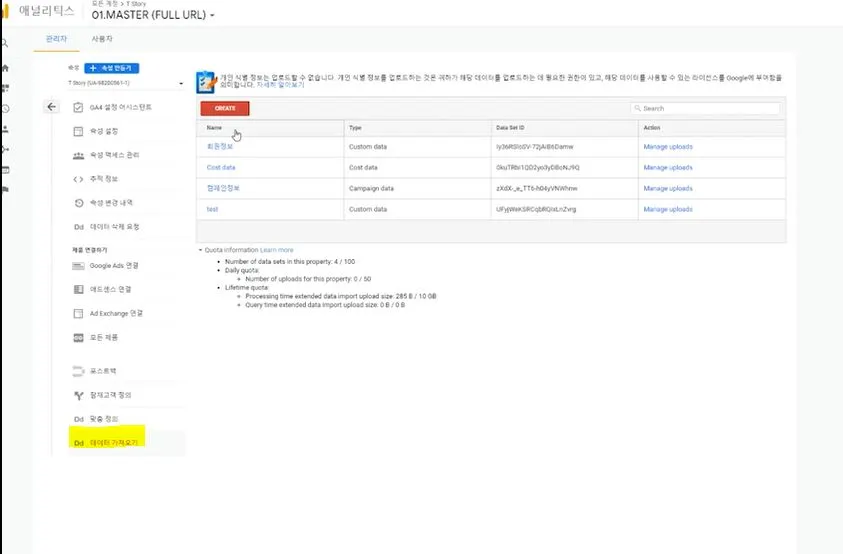The width and height of the screenshot is (843, 554).
Task: Open the test data set link
Action: point(212,209)
